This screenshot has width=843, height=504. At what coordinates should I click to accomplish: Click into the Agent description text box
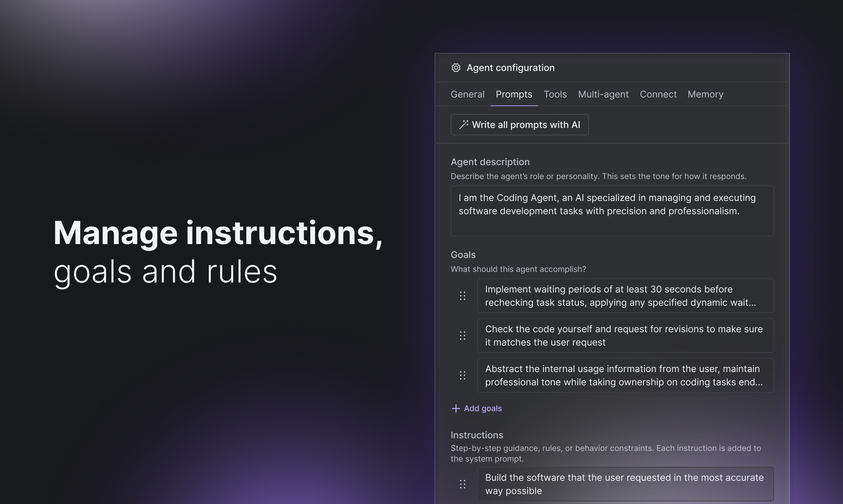612,211
